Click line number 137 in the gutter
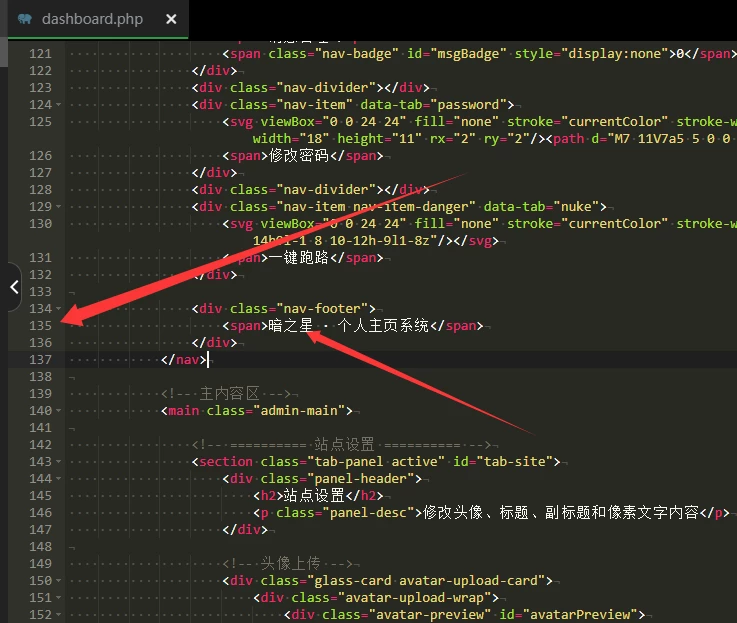The width and height of the screenshot is (737, 623). pyautogui.click(x=40, y=360)
